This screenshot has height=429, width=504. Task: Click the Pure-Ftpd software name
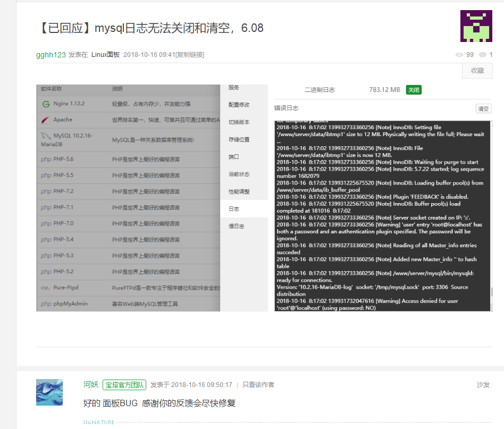pos(66,288)
